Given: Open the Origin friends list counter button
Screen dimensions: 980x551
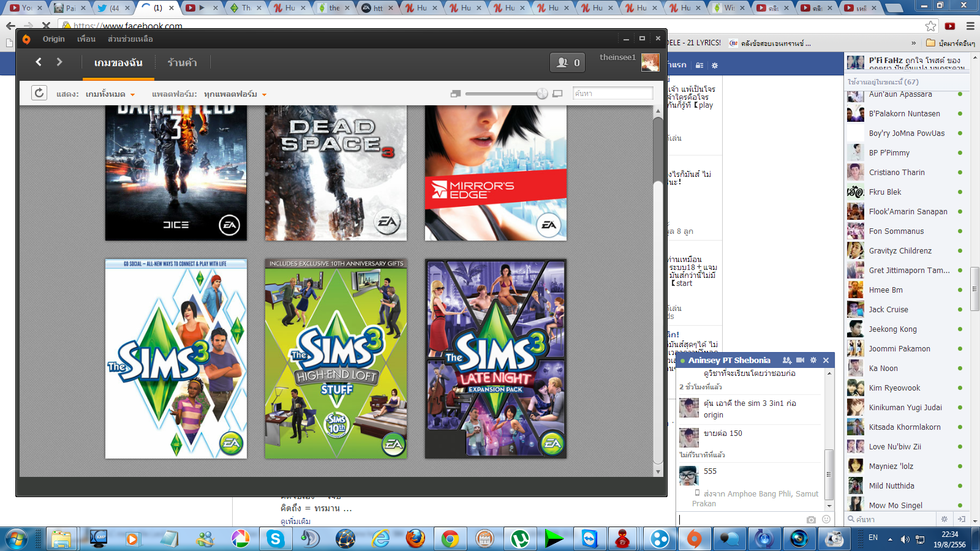Looking at the screenshot, I should click(568, 62).
